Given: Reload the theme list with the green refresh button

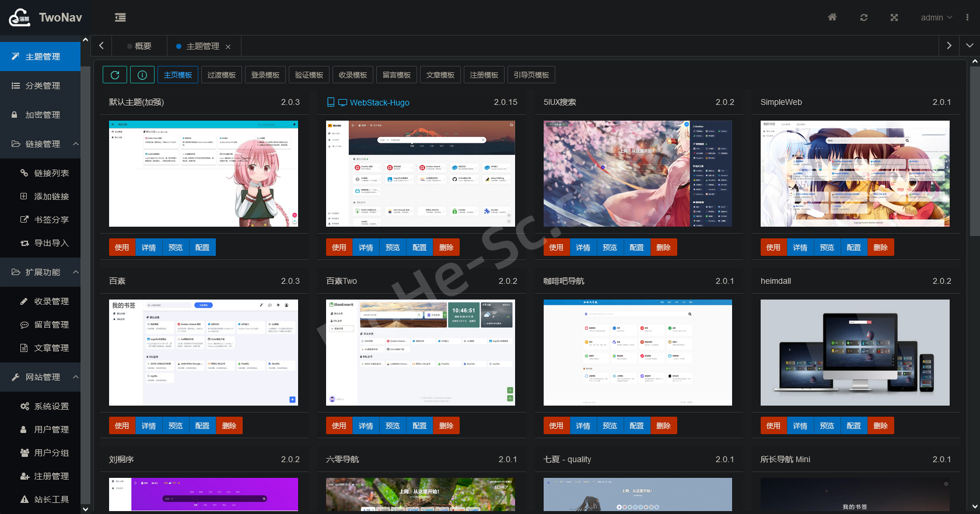Looking at the screenshot, I should click(x=115, y=75).
